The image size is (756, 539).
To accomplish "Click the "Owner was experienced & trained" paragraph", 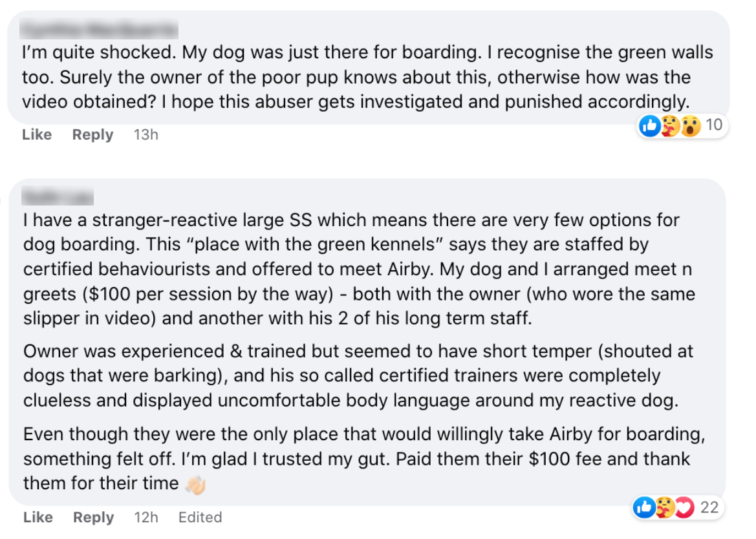I will point(358,375).
